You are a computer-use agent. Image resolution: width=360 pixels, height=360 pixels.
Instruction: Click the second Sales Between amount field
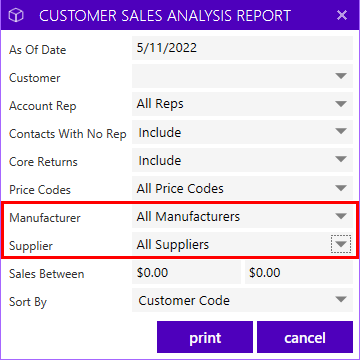pyautogui.click(x=299, y=272)
